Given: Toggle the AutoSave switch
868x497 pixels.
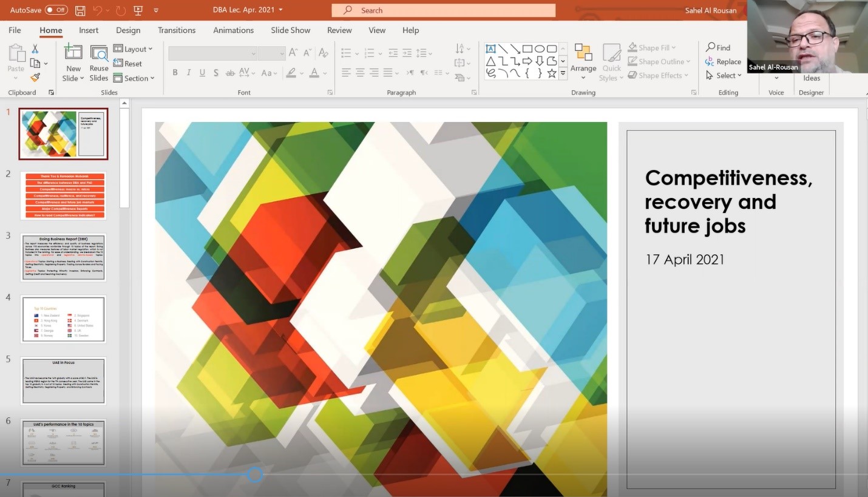Looking at the screenshot, I should coord(56,10).
